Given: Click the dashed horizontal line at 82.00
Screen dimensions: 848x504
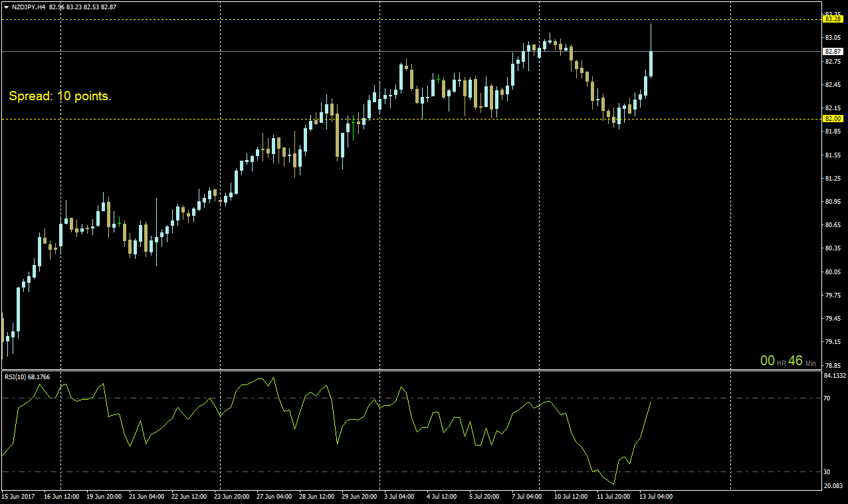Looking at the screenshot, I should point(410,120).
